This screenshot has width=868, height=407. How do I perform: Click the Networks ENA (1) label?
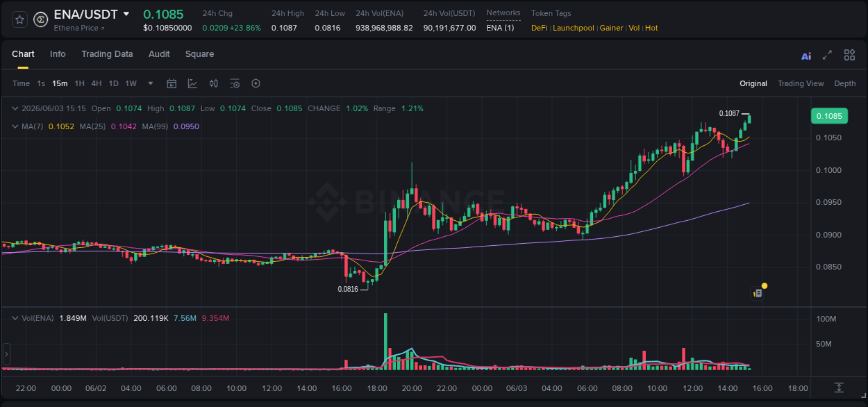point(500,28)
